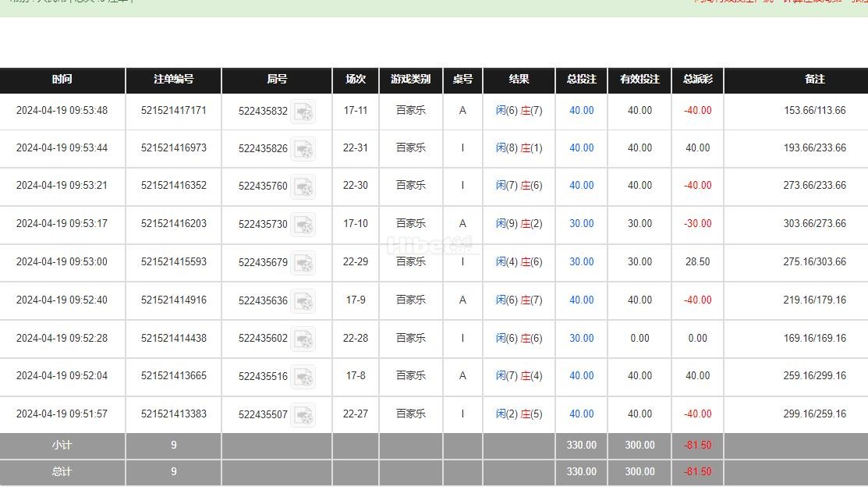The width and height of the screenshot is (868, 490).
Task: Click remark 275.16/303.66
Action: coord(815,261)
